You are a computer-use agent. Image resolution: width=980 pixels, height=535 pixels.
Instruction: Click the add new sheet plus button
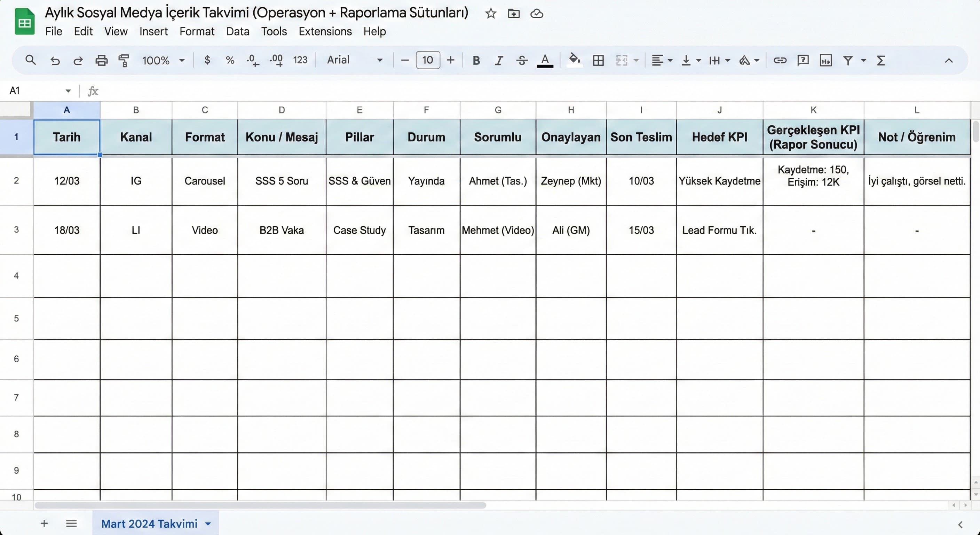(x=44, y=523)
